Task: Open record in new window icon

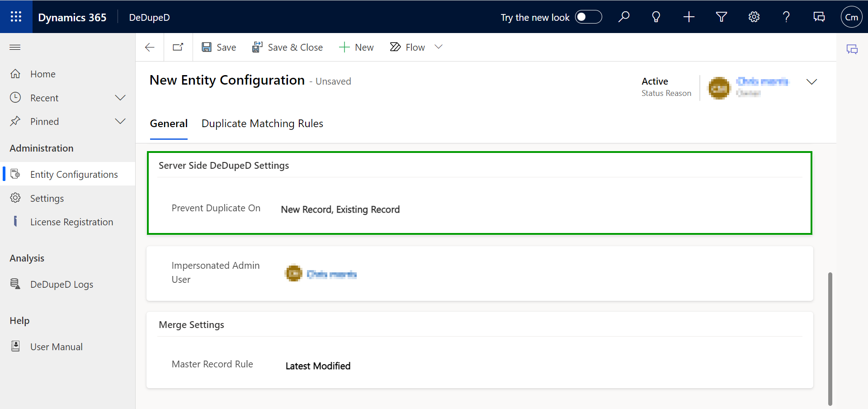Action: pyautogui.click(x=178, y=47)
